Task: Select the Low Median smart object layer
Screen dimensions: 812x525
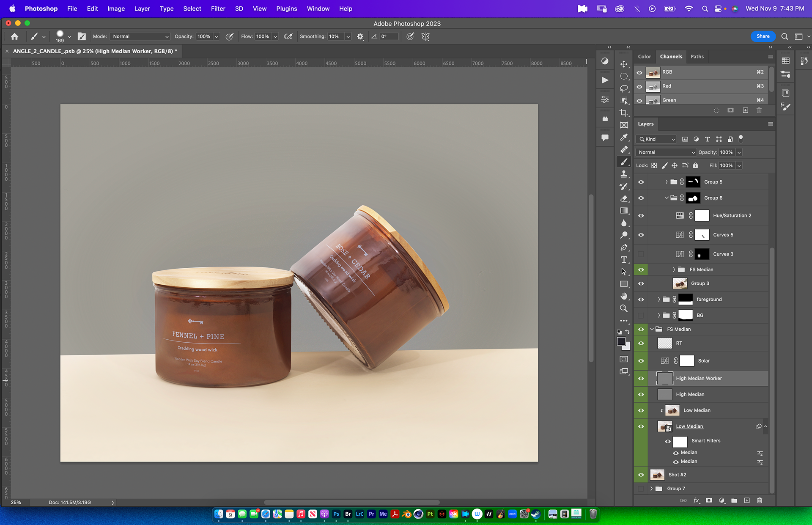Action: tap(708, 426)
